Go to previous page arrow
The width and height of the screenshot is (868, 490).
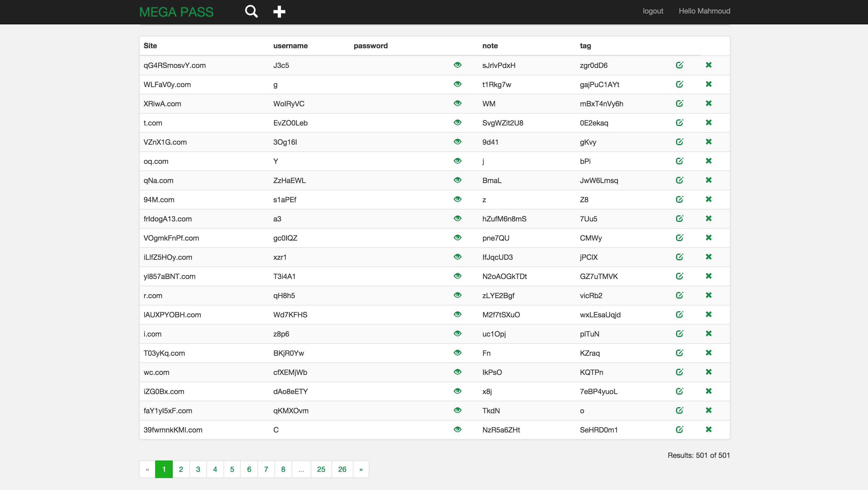pyautogui.click(x=147, y=470)
